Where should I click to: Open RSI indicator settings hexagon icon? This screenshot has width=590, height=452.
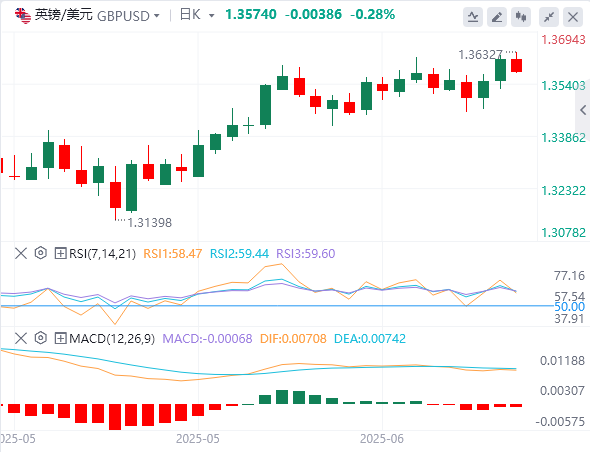tap(41, 253)
